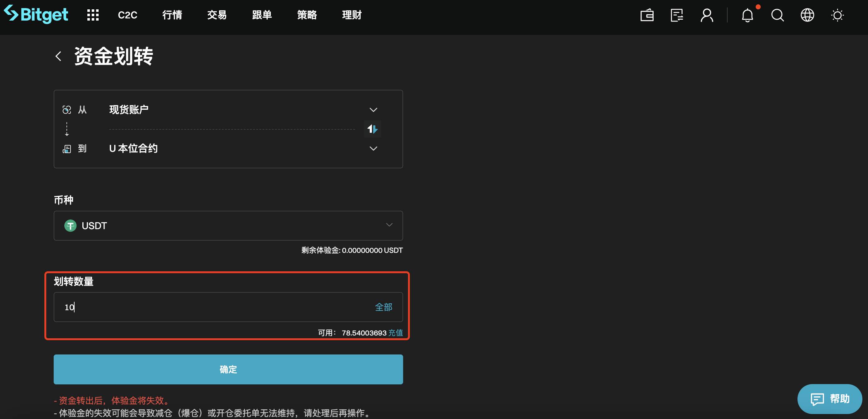Open the 理财 menu
Viewport: 868px width, 419px height.
click(x=352, y=15)
